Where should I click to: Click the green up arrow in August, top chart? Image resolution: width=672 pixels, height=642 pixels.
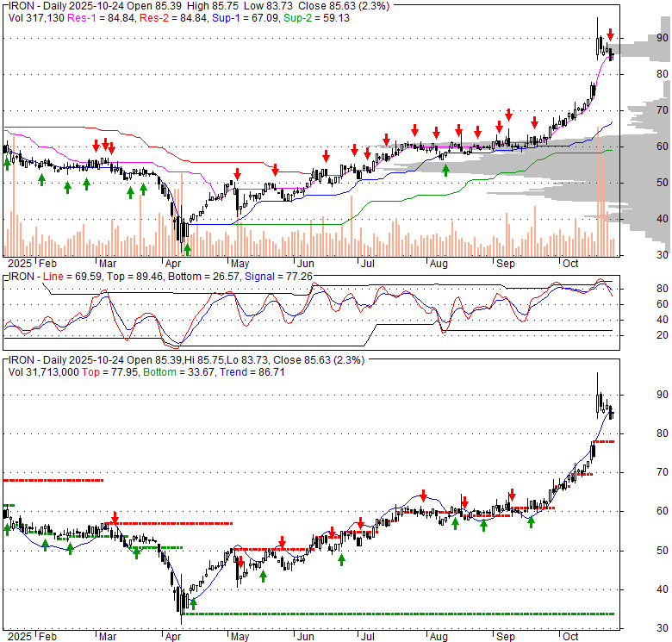445,170
